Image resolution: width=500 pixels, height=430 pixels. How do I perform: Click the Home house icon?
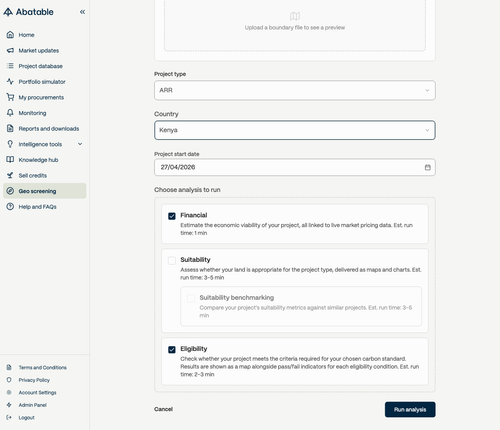click(x=10, y=35)
